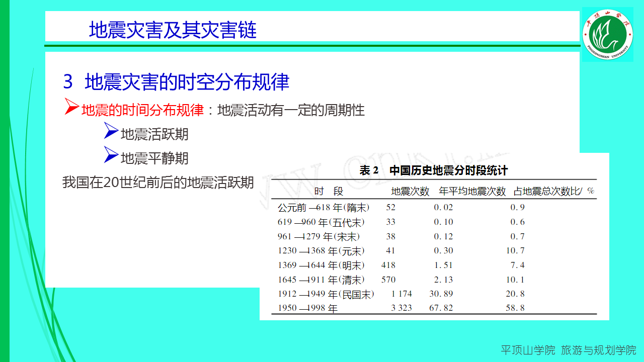Pick the percentage value 58.8

515,308
